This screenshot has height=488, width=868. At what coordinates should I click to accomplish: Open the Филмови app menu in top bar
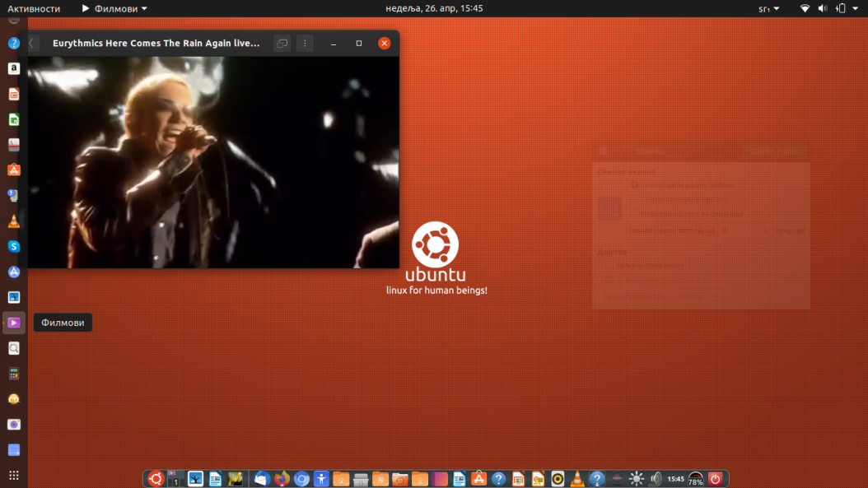click(x=114, y=8)
